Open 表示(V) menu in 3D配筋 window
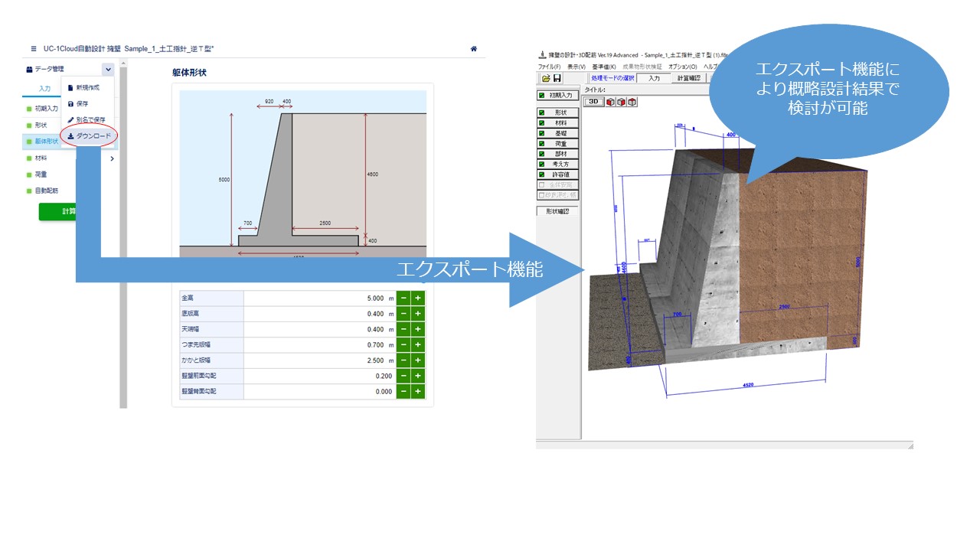The width and height of the screenshot is (980, 551). [576, 67]
